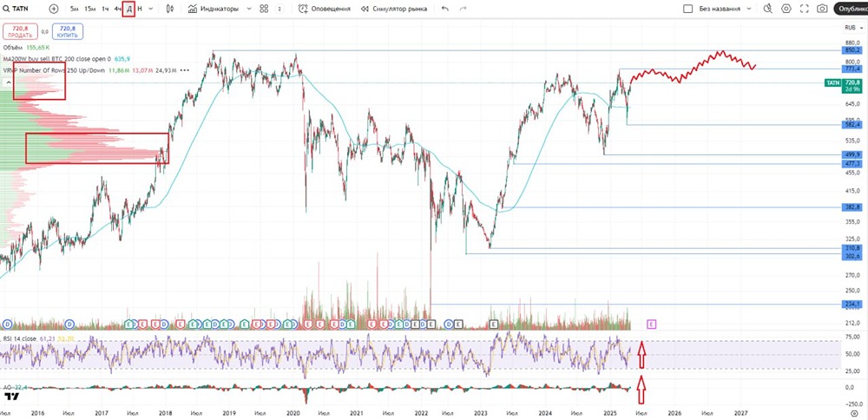Image resolution: width=868 pixels, height=420 pixels.
Task: Toggle fullscreen mode
Action: click(805, 9)
